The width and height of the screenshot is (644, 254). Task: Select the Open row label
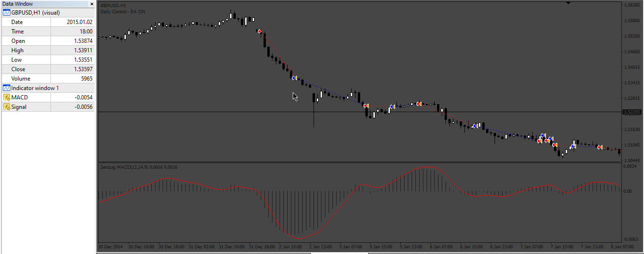(18, 41)
